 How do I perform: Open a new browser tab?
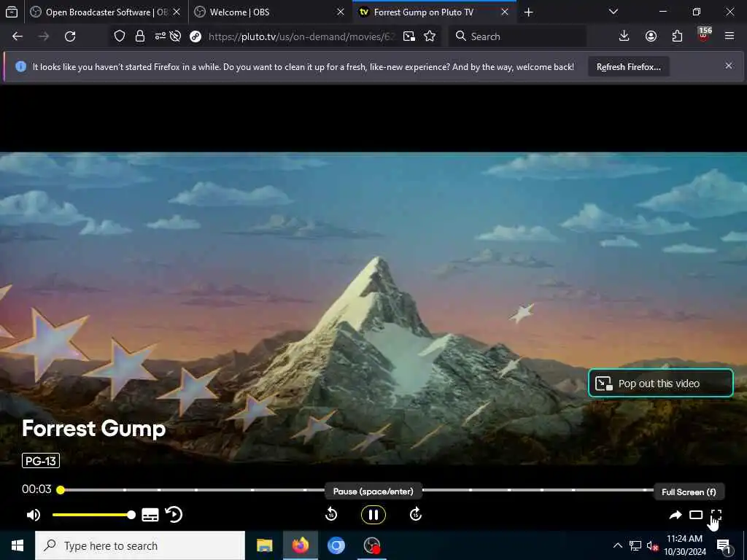click(528, 12)
